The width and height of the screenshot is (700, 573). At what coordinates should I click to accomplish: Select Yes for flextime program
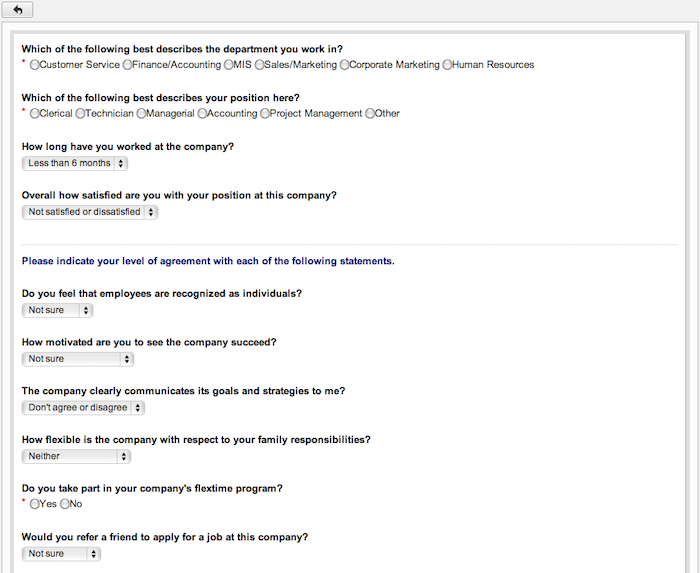click(x=34, y=504)
